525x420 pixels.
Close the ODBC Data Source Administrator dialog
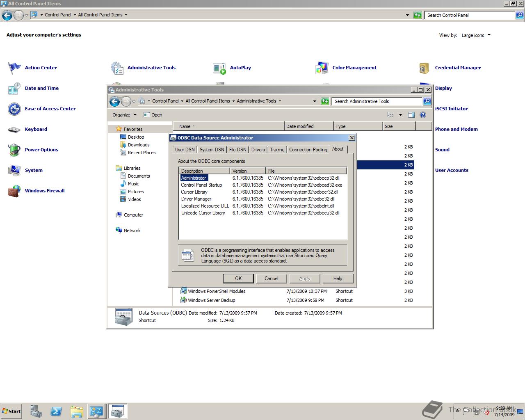click(352, 138)
